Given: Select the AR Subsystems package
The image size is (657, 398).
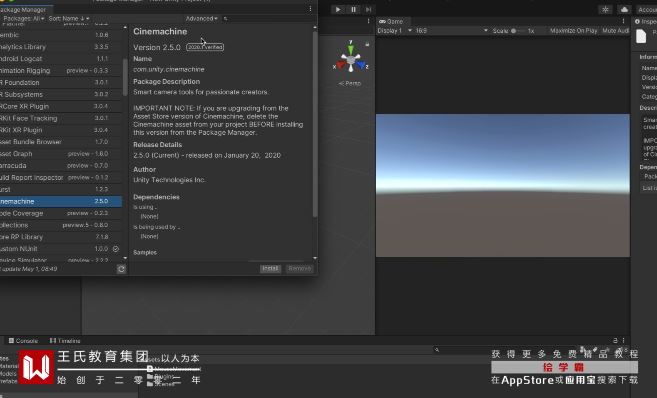Looking at the screenshot, I should [x=61, y=94].
